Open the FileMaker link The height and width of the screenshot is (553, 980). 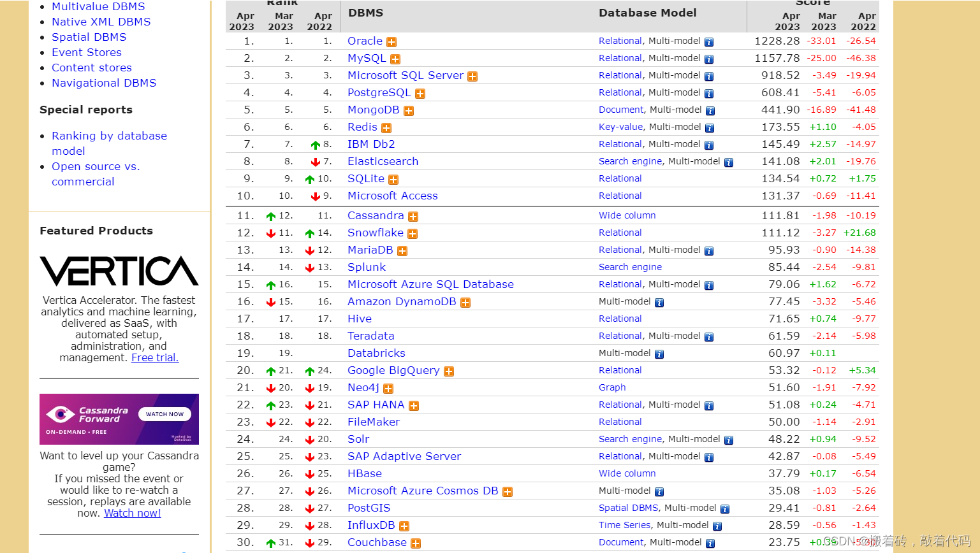click(x=374, y=422)
